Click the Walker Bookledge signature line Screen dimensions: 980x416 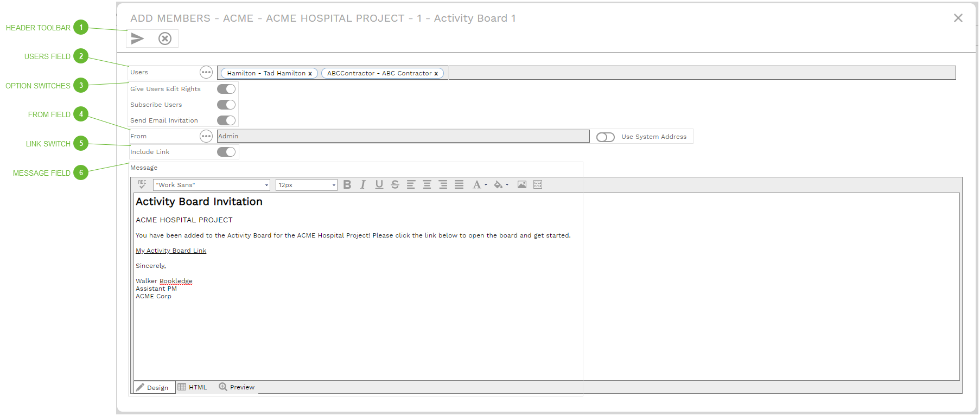coord(164,281)
